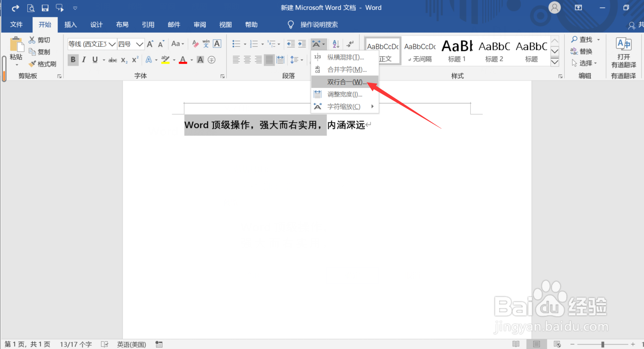This screenshot has width=644, height=349.
Task: Switch to the 审阅 tab
Action: [x=199, y=24]
